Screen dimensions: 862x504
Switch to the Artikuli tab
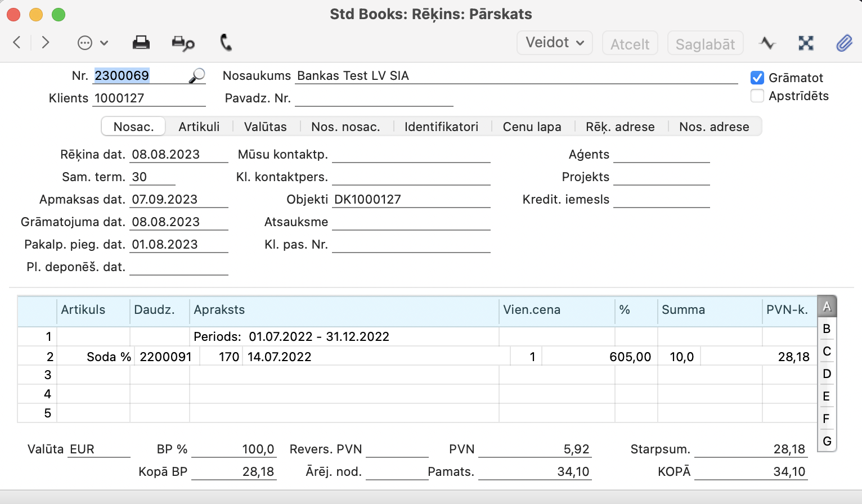tap(199, 127)
